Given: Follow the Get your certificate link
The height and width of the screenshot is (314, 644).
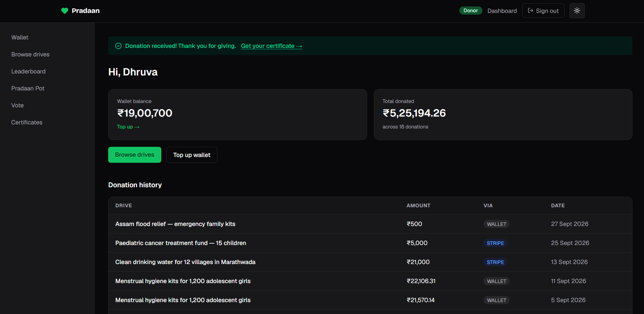Looking at the screenshot, I should 271,46.
